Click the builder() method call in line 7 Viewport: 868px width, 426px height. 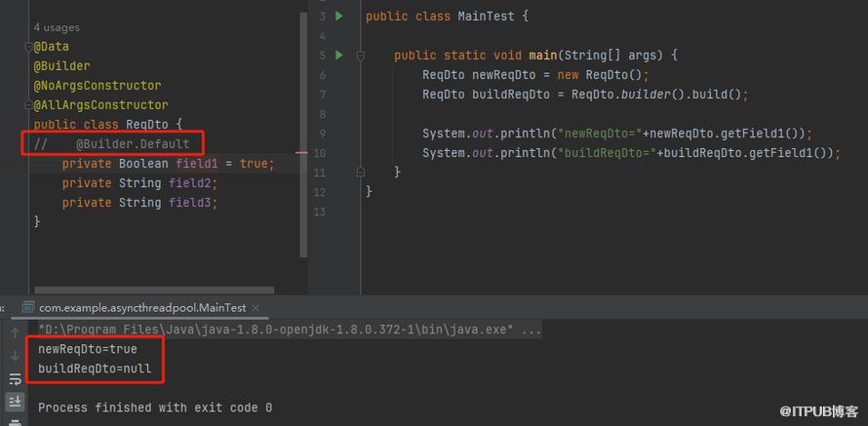tap(644, 95)
